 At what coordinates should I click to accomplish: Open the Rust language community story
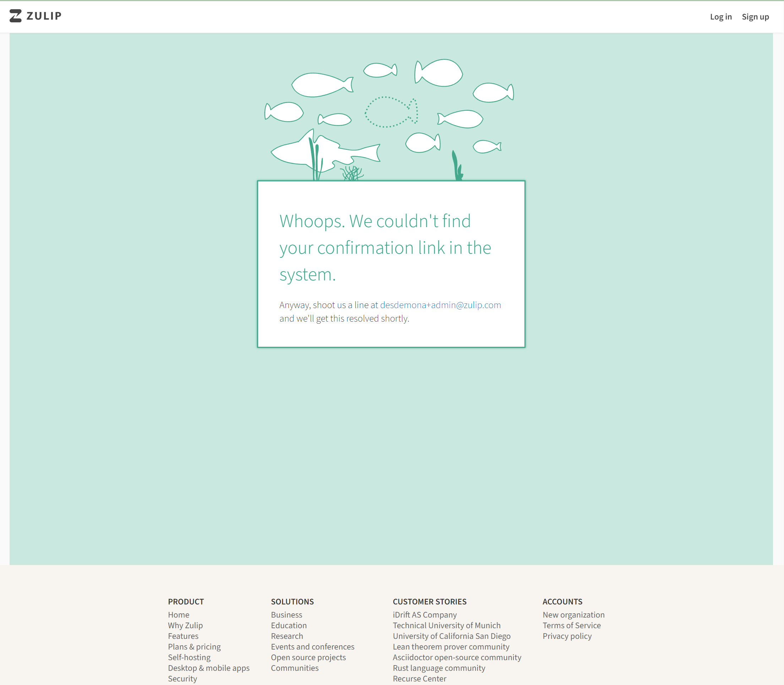439,668
